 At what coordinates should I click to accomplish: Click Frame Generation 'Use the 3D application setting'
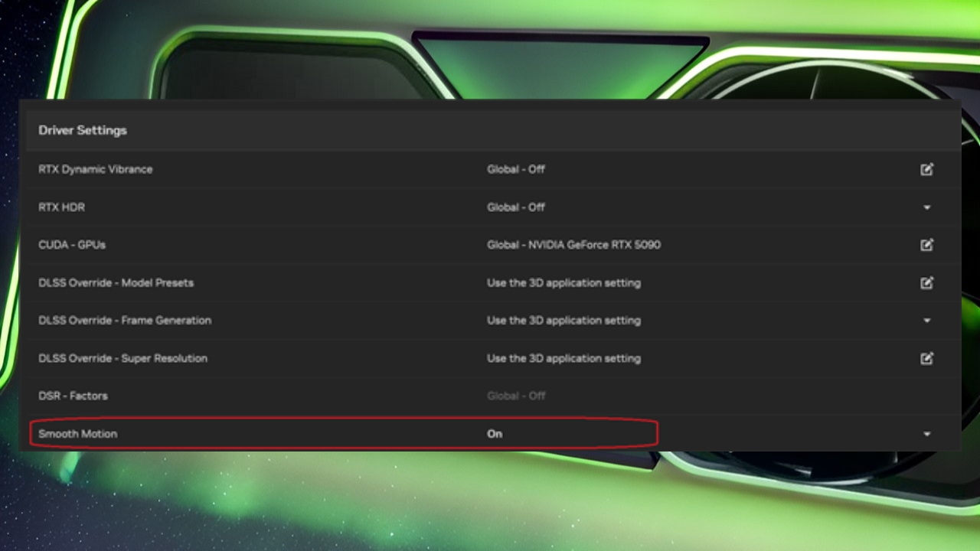point(563,320)
